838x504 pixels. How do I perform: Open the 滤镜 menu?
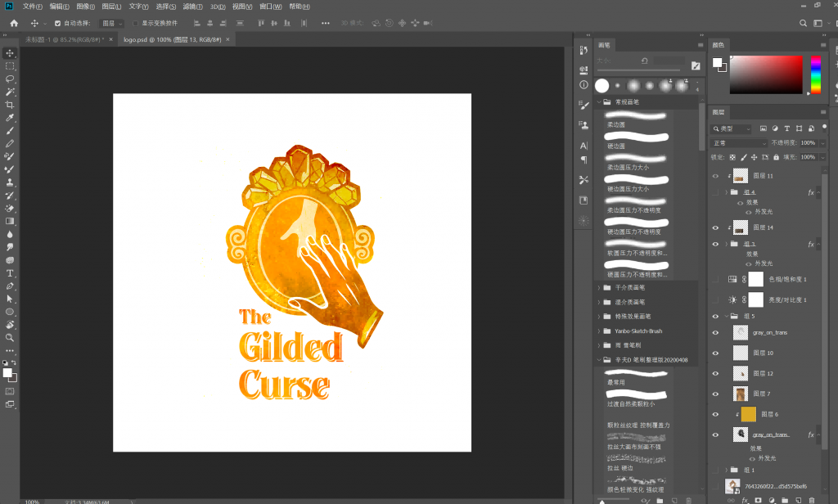pos(192,7)
